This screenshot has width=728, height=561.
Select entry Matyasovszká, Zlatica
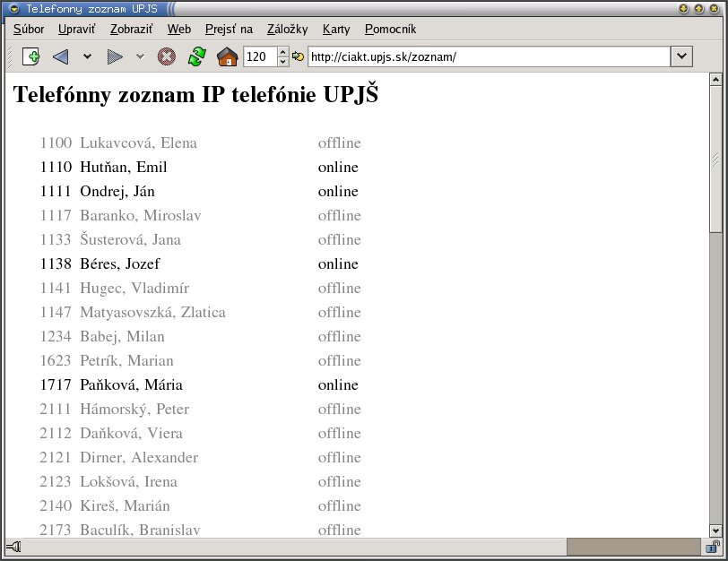152,312
